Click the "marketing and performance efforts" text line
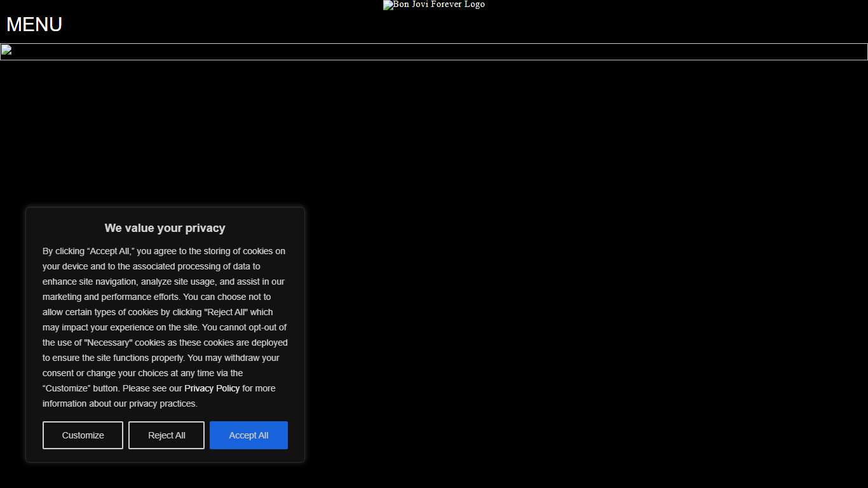The height and width of the screenshot is (488, 868). pyautogui.click(x=111, y=297)
